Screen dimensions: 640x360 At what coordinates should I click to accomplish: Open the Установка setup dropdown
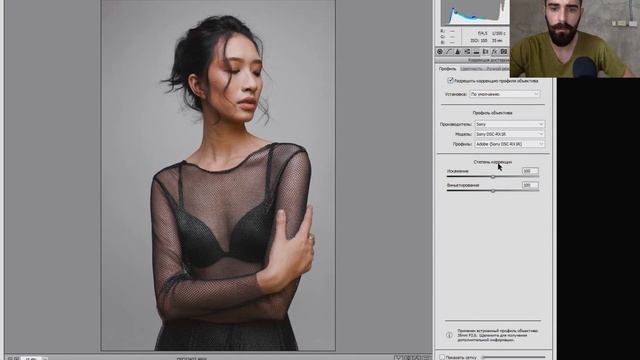point(504,94)
